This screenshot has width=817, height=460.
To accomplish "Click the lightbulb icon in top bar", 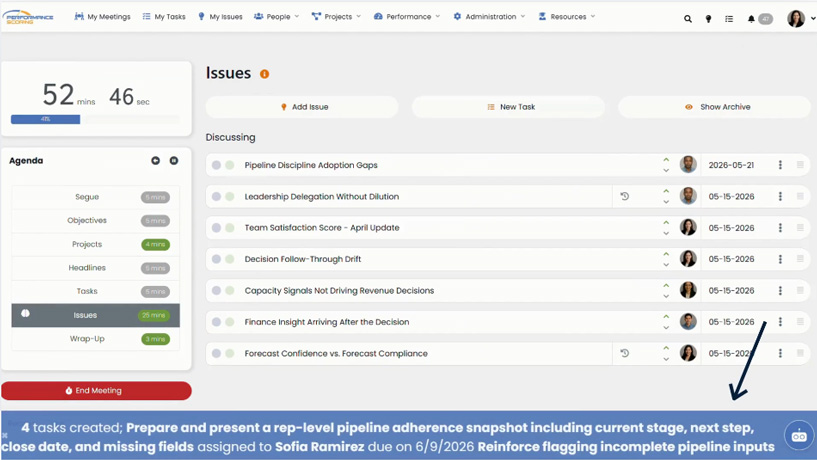I will (x=708, y=19).
